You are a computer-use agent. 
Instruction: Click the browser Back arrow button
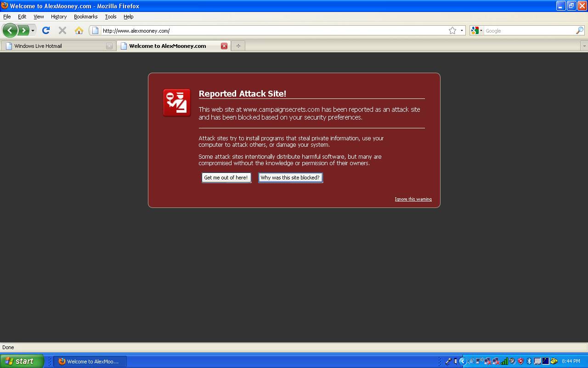(10, 30)
